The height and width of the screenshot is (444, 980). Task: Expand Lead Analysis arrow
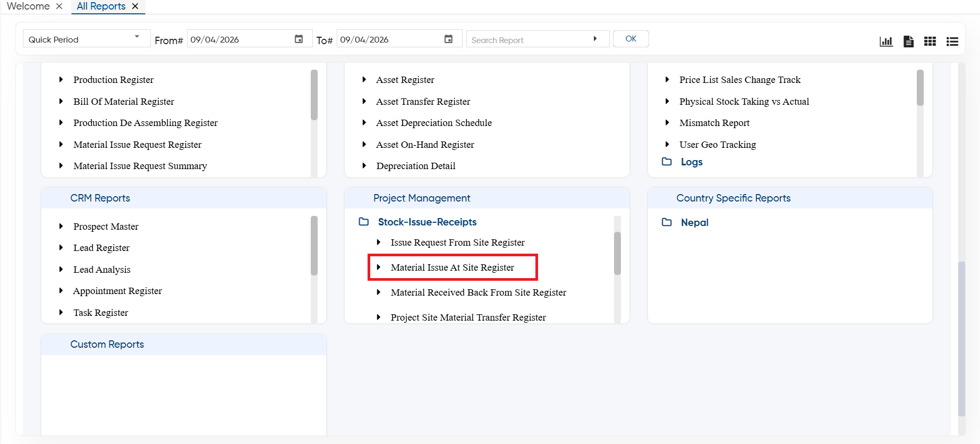click(x=61, y=270)
